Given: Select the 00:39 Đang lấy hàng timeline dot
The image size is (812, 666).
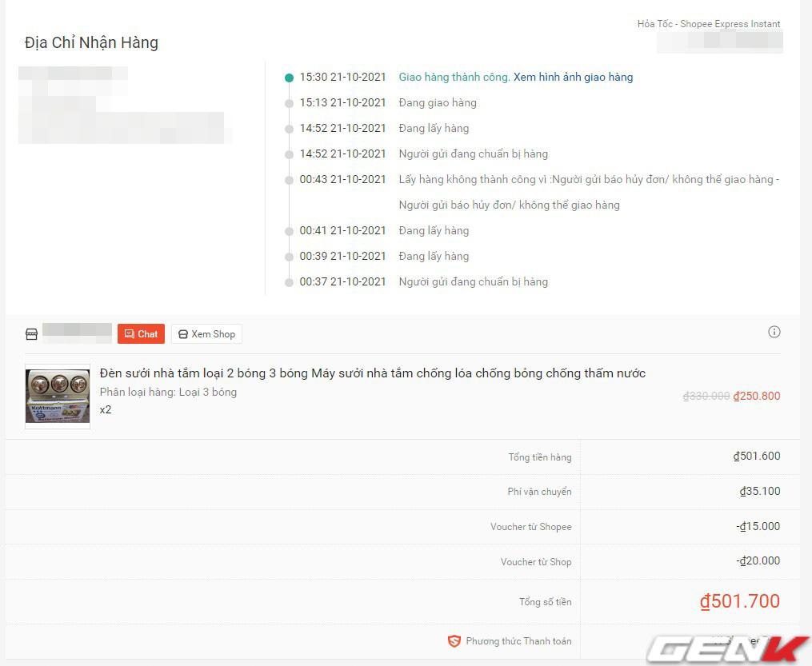Looking at the screenshot, I should [x=289, y=257].
